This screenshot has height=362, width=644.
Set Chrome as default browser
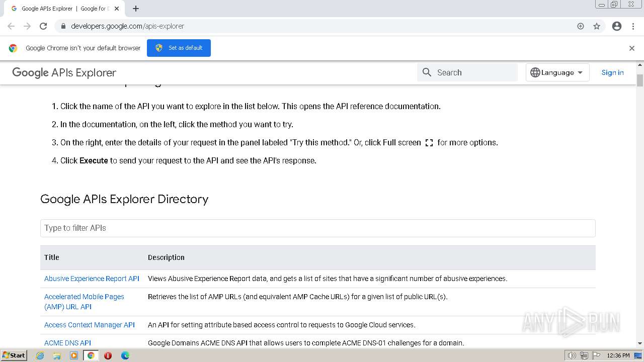coord(179,48)
